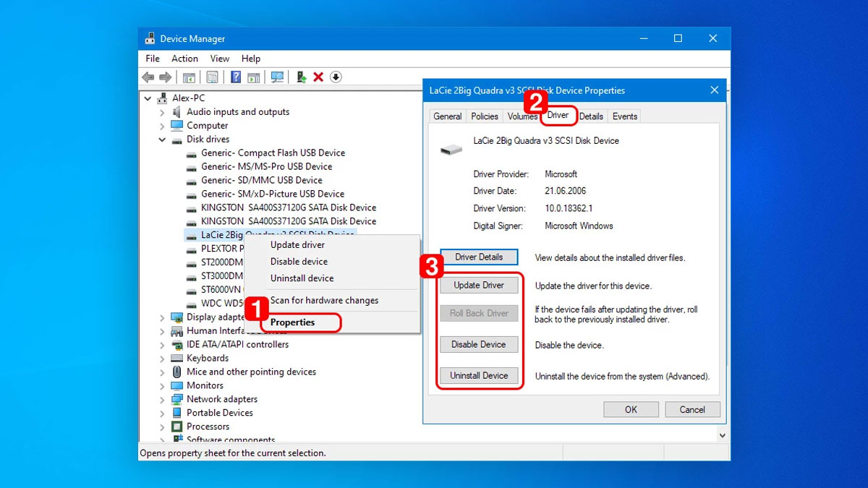Click the Update device driver toolbar icon

[302, 77]
